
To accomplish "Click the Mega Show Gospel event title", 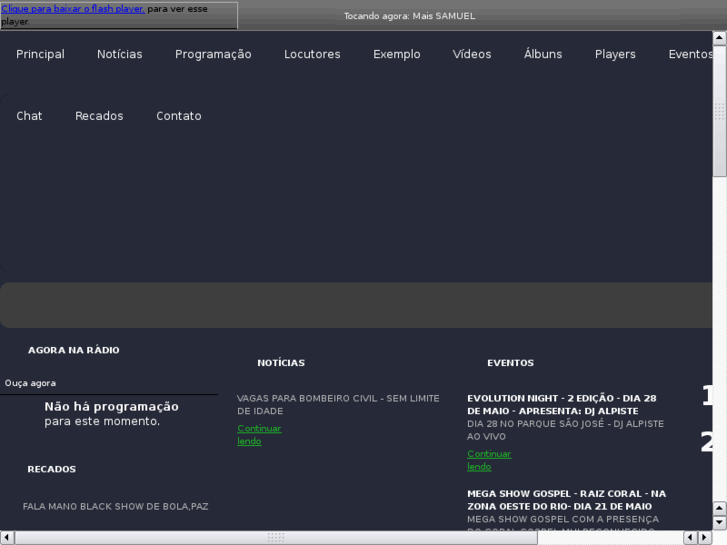I will coord(567,500).
